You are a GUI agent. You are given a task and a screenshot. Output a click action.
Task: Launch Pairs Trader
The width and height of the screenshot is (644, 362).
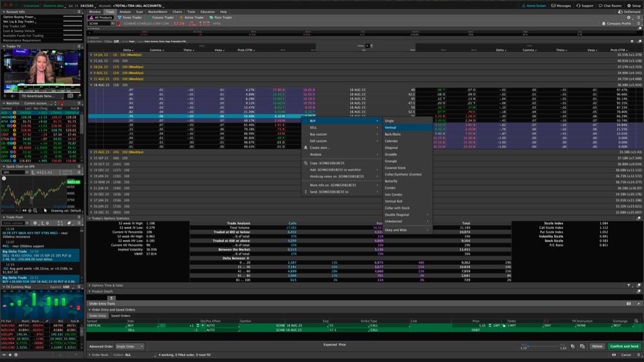(219, 17)
